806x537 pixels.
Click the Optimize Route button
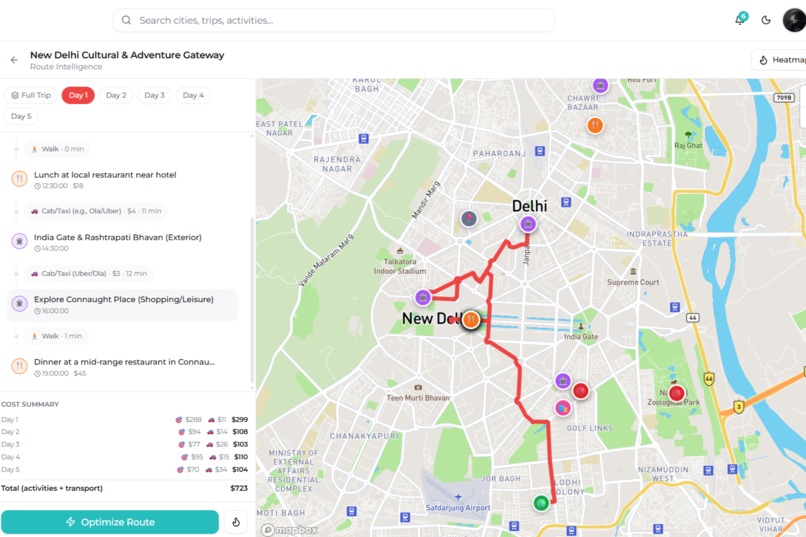click(x=110, y=522)
